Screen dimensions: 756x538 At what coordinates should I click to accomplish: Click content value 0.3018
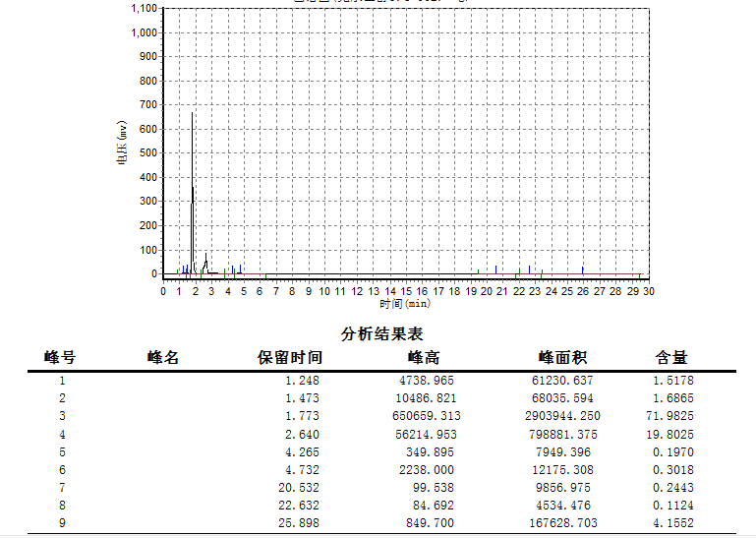673,470
